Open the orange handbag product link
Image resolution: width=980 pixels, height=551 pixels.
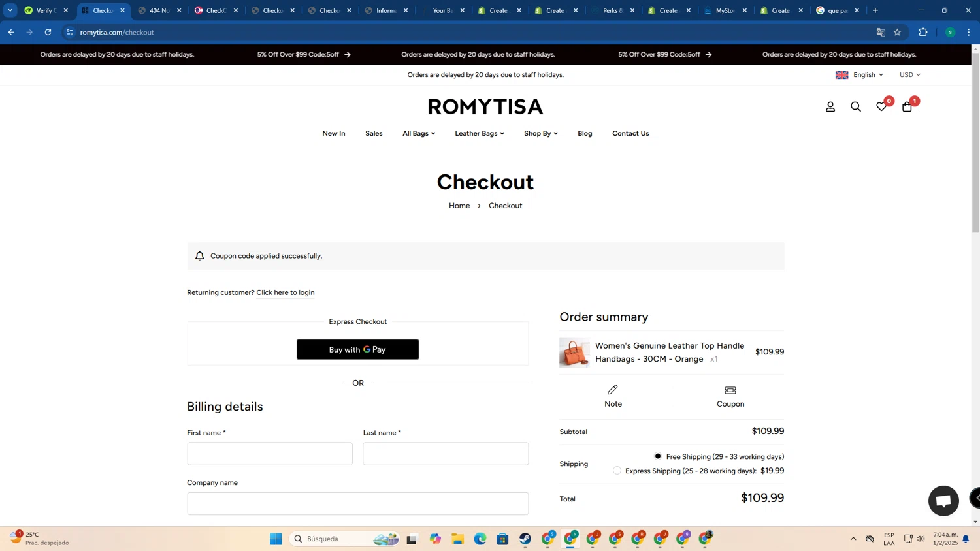[x=670, y=352]
